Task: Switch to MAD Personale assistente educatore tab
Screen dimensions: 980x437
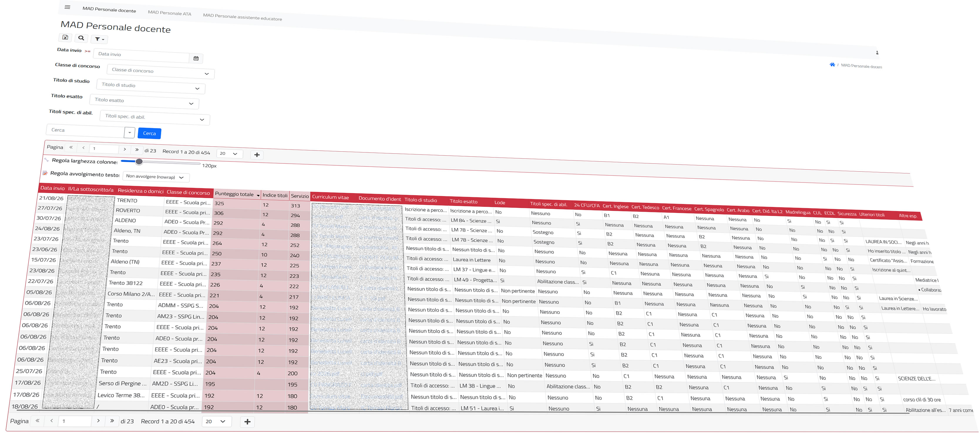Action: 242,17
